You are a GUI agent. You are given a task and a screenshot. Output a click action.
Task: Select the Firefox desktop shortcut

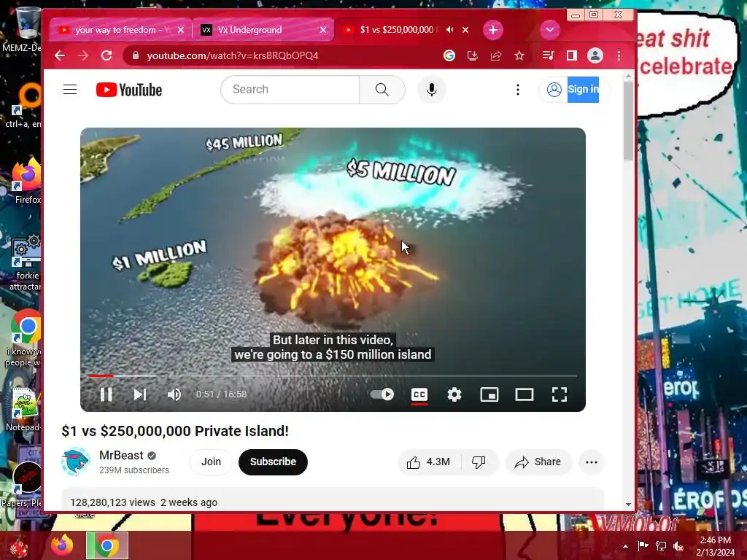(27, 181)
